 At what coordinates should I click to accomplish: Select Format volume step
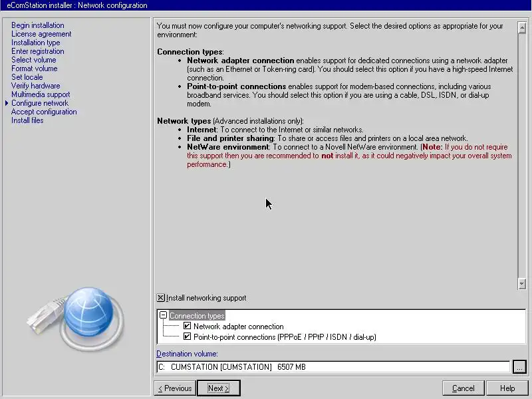point(35,68)
